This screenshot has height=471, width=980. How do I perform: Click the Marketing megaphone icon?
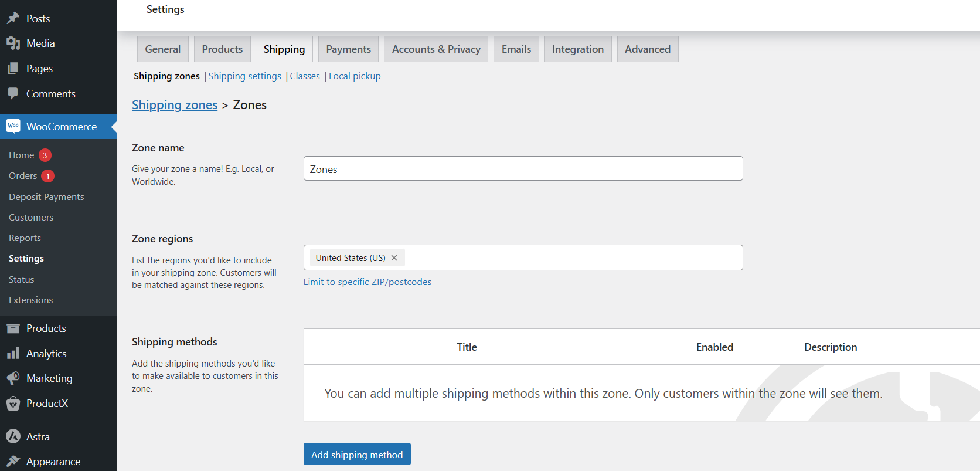coord(13,378)
